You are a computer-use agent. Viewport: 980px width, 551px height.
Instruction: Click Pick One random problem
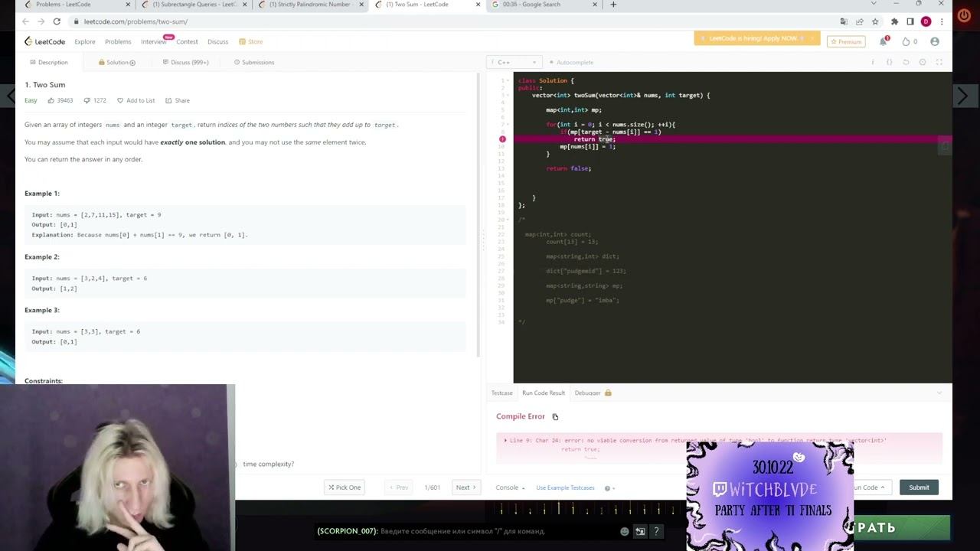[345, 487]
